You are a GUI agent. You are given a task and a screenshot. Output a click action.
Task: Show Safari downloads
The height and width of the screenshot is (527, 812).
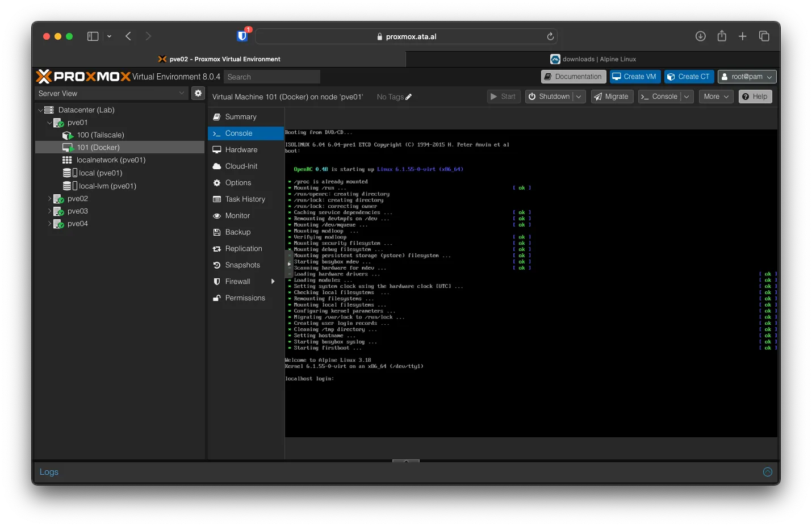point(701,36)
